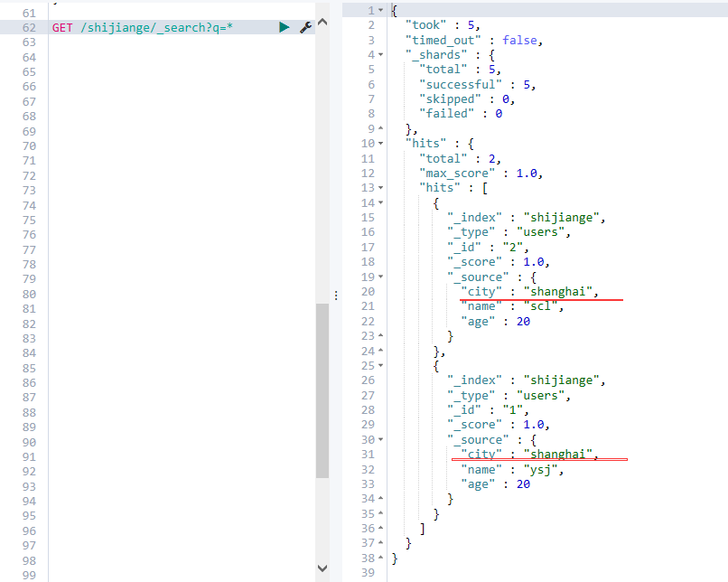Click "age" : 20 on line 22

click(495, 322)
